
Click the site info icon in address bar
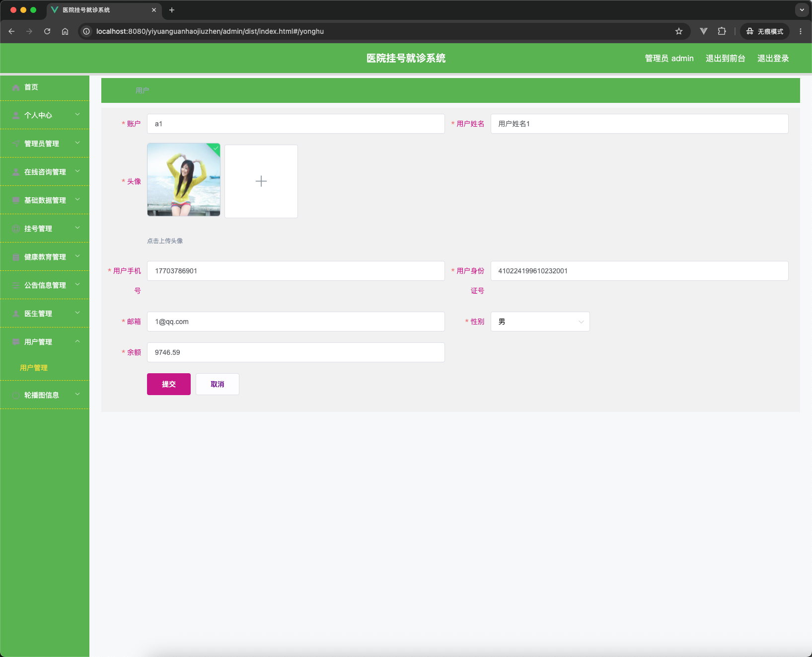[86, 31]
